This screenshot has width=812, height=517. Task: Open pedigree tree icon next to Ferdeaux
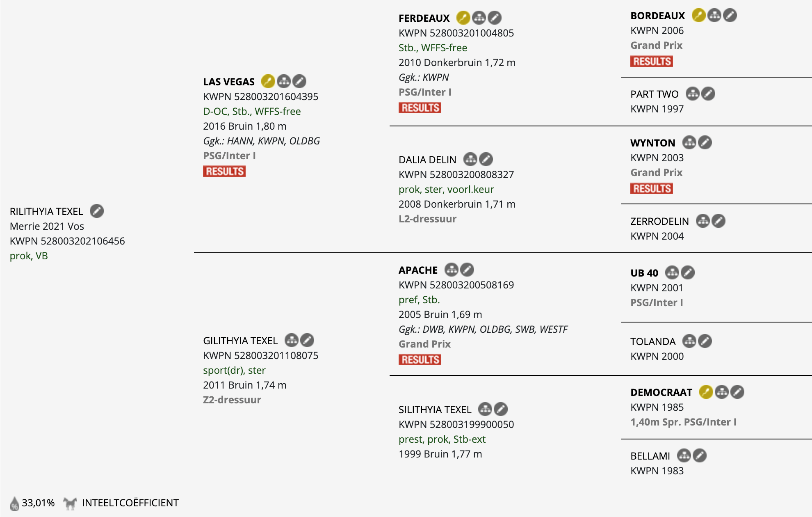tap(479, 18)
